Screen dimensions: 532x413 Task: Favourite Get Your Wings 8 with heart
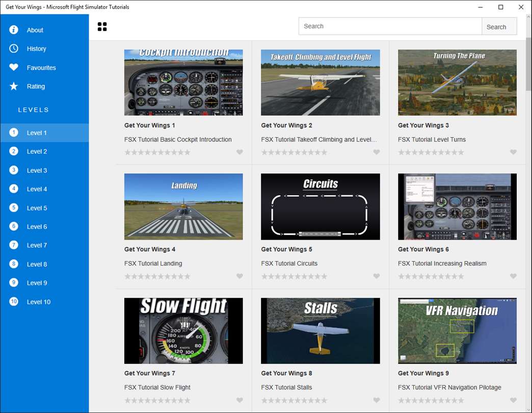click(x=377, y=400)
